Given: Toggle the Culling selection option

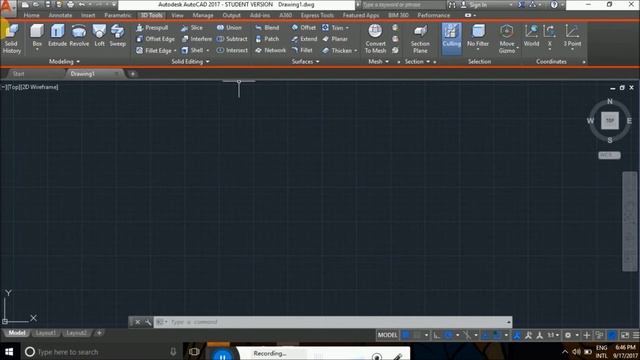Looking at the screenshot, I should (451, 39).
